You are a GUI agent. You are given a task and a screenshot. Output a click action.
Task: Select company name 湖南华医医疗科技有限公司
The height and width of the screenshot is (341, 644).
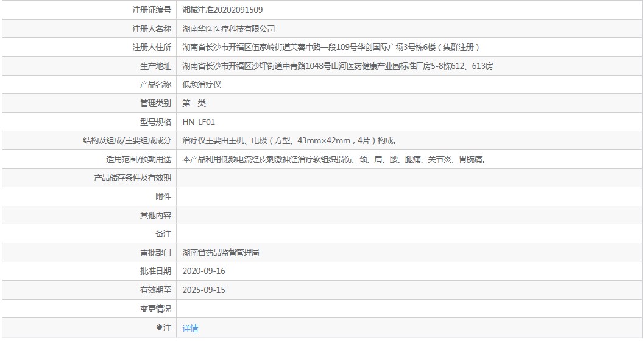[x=228, y=29]
